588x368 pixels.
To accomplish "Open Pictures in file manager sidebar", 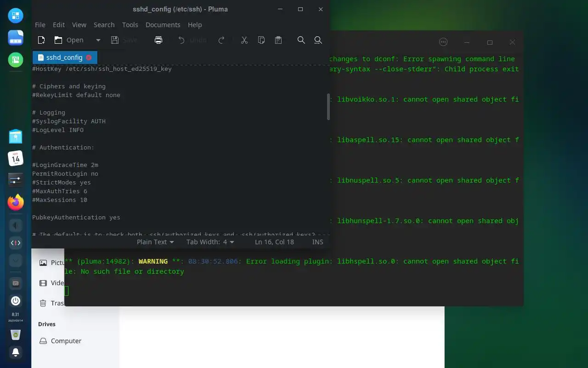I will tap(51, 263).
